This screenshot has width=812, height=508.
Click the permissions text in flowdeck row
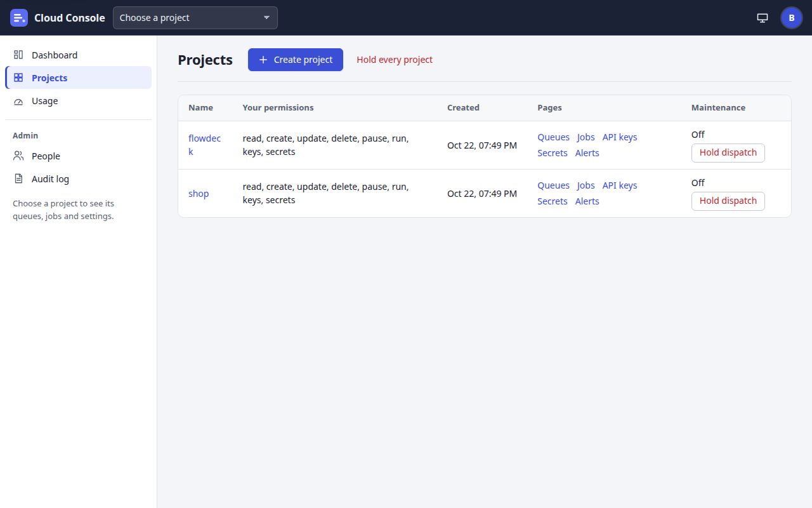point(325,145)
